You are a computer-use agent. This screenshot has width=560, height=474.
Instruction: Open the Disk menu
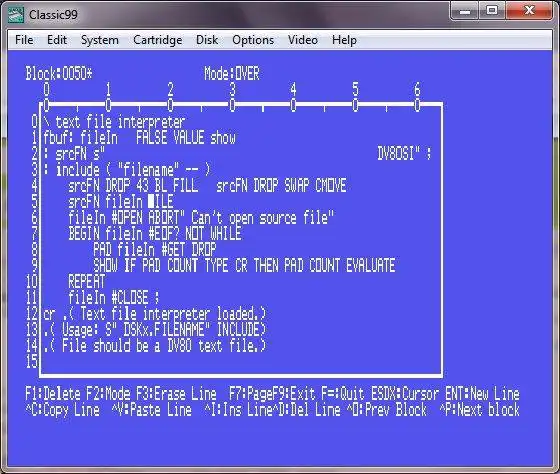tap(207, 40)
